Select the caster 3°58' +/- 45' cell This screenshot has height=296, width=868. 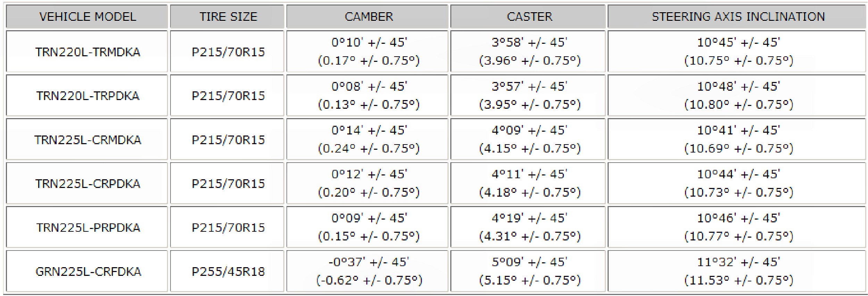tap(529, 51)
